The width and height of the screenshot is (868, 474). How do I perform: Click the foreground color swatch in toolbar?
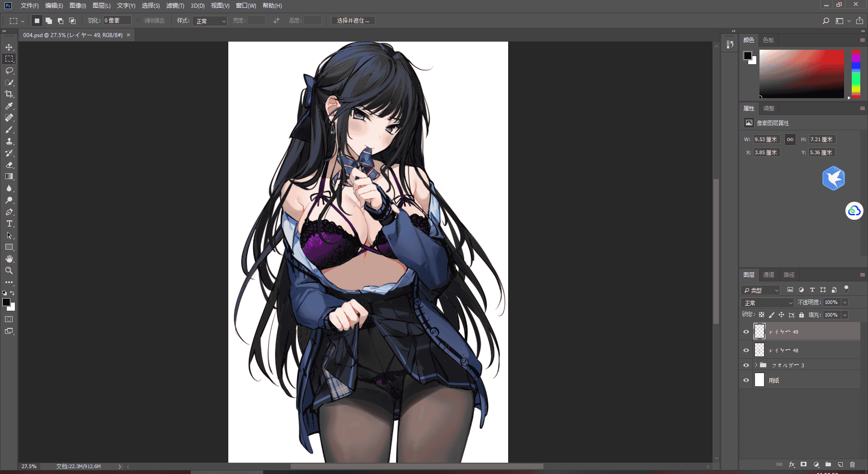coord(6,302)
